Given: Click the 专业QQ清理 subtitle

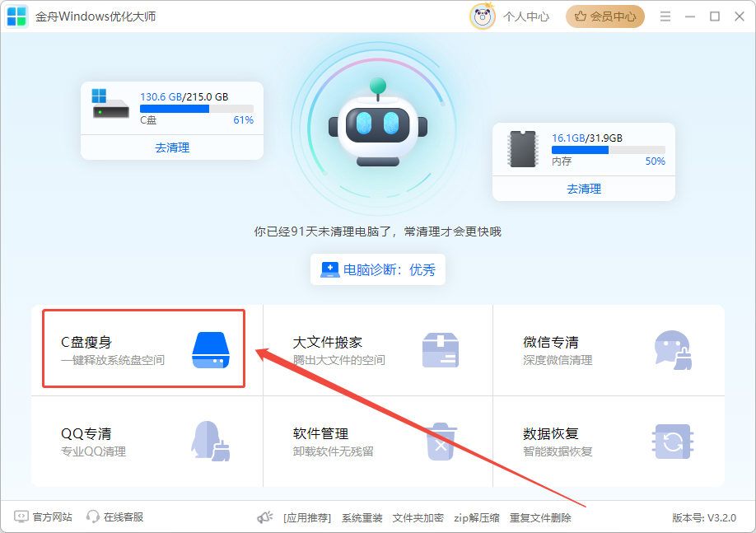Looking at the screenshot, I should (x=93, y=451).
